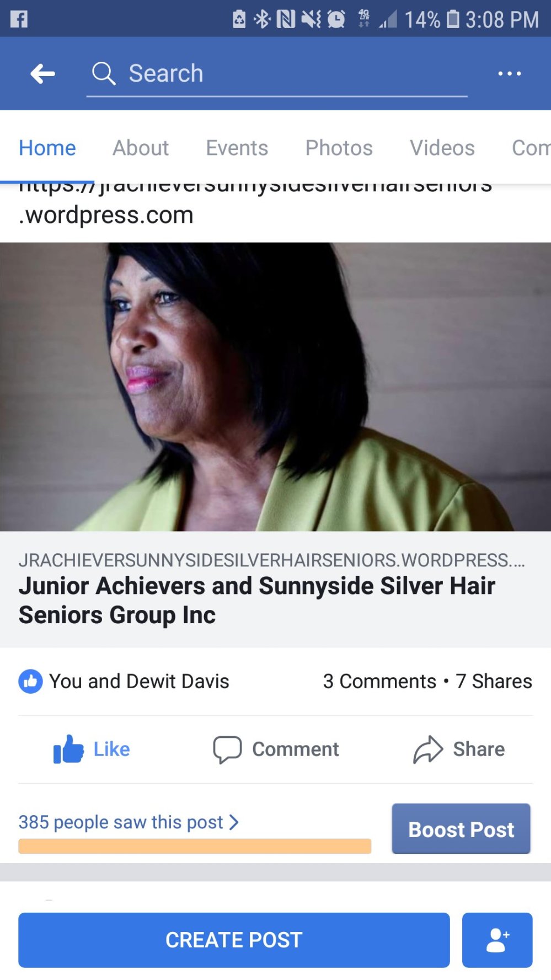Open the three-dot more options menu
This screenshot has width=551, height=980.
coord(509,73)
